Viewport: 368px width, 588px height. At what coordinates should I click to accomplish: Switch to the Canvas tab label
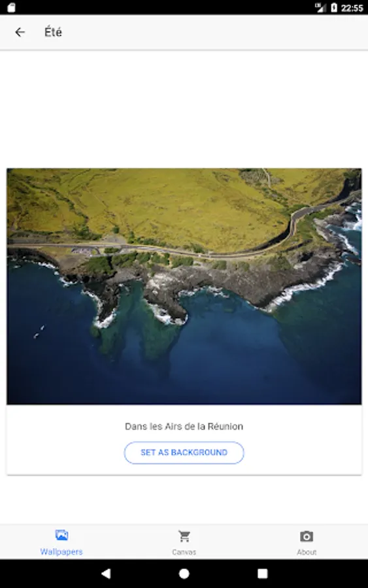pos(184,552)
